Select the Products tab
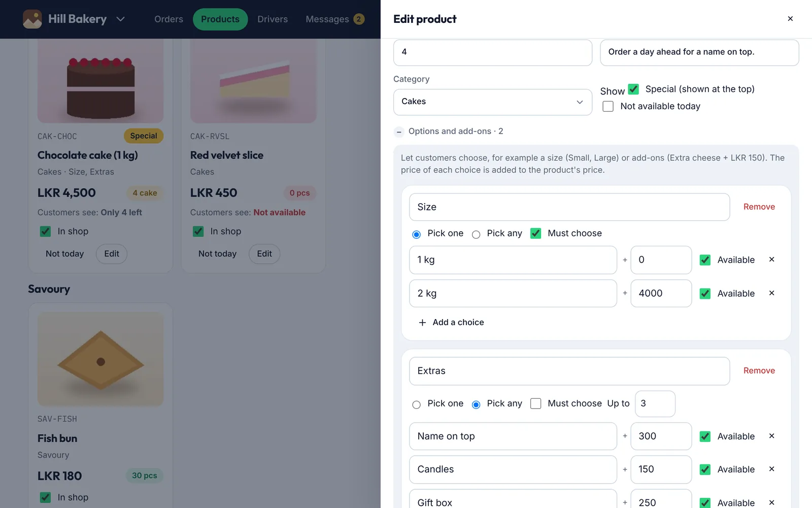The image size is (812, 508). (220, 19)
